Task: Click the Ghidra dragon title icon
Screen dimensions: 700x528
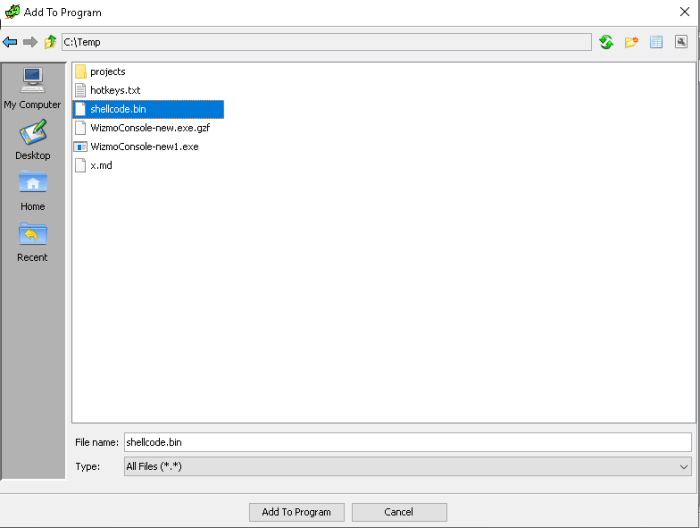Action: (x=12, y=12)
